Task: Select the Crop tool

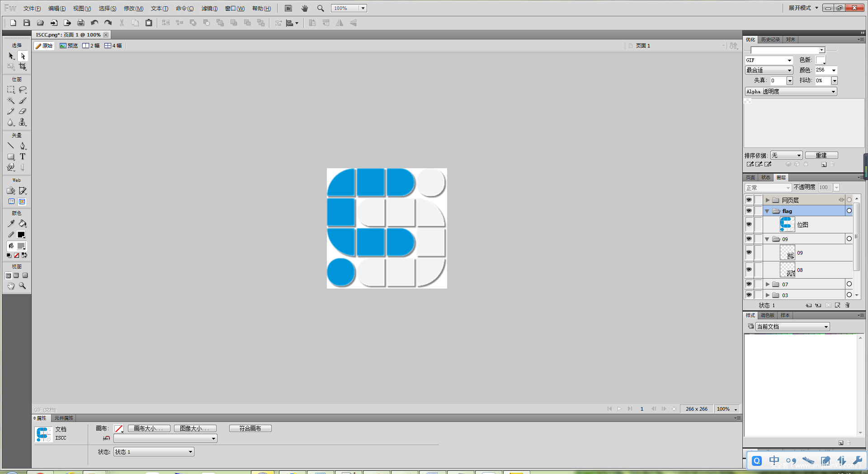Action: (x=23, y=66)
